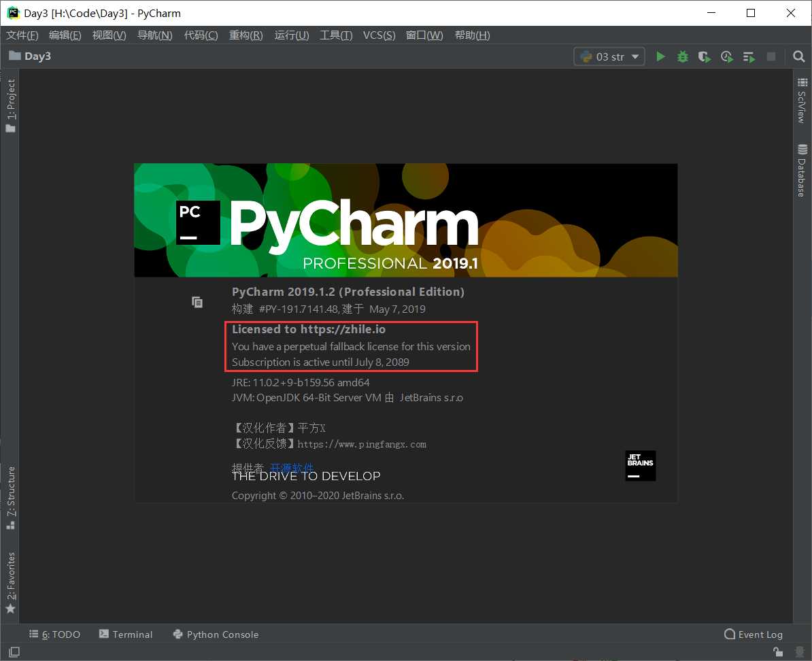812x661 pixels.
Task: Click the inspector figure status icon
Action: [x=800, y=651]
